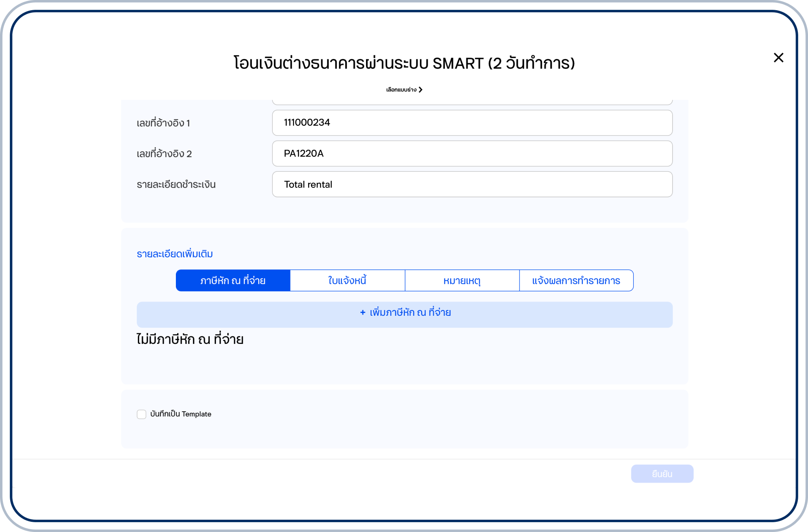Edit the Total rental payment details field
808x532 pixels.
click(x=472, y=184)
